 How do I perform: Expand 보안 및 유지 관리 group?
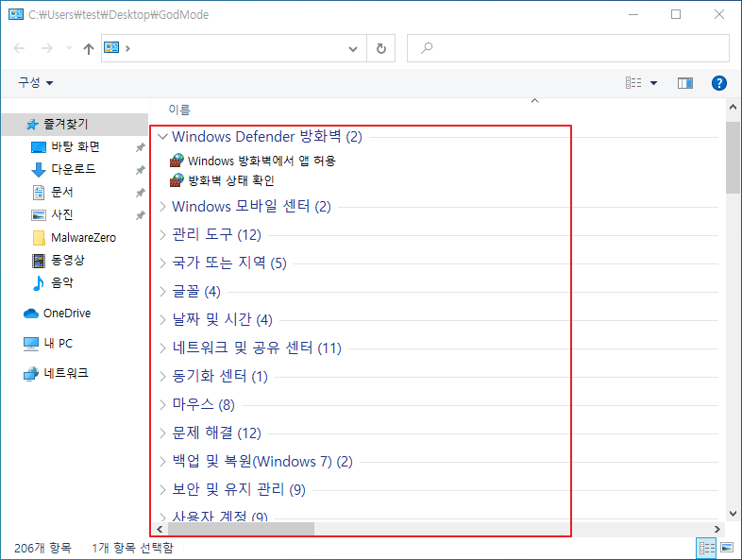point(162,490)
